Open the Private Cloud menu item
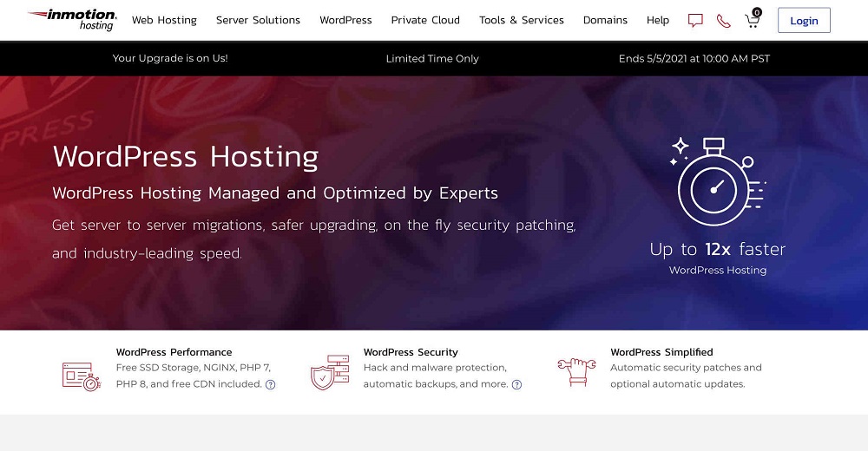This screenshot has height=451, width=868. point(425,20)
